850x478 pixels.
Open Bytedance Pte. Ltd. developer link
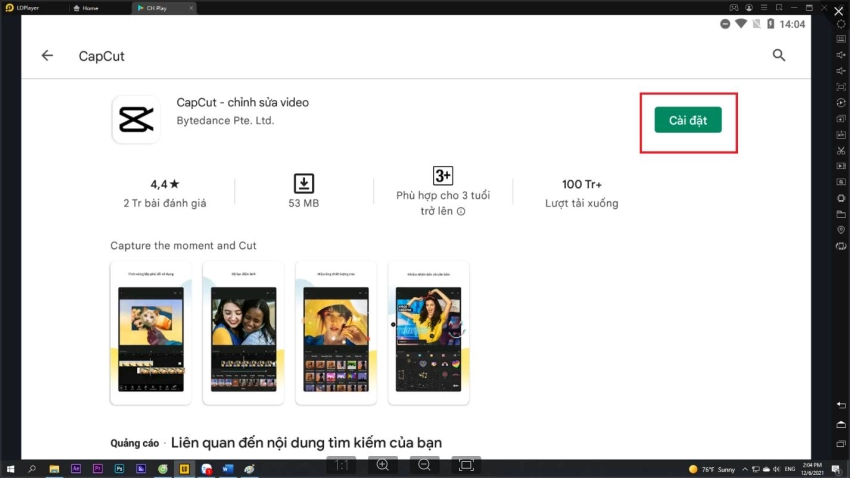point(225,121)
